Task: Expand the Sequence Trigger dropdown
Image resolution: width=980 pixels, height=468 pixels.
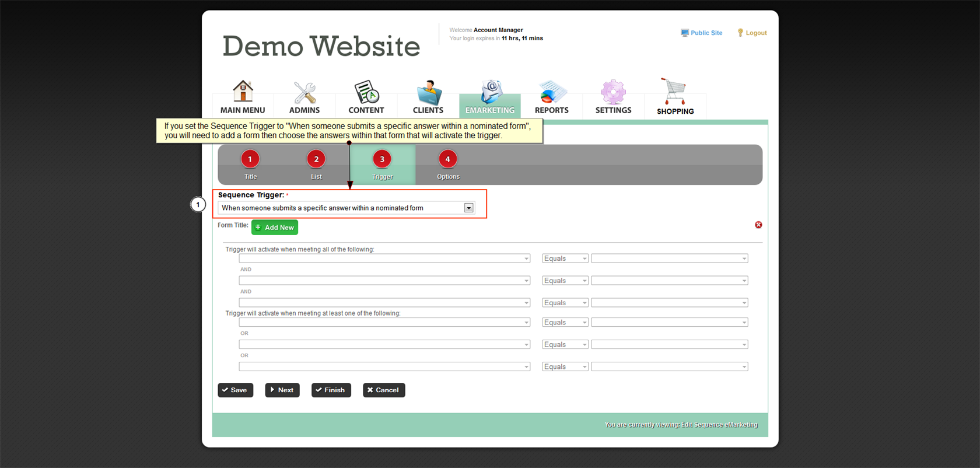Action: (468, 208)
